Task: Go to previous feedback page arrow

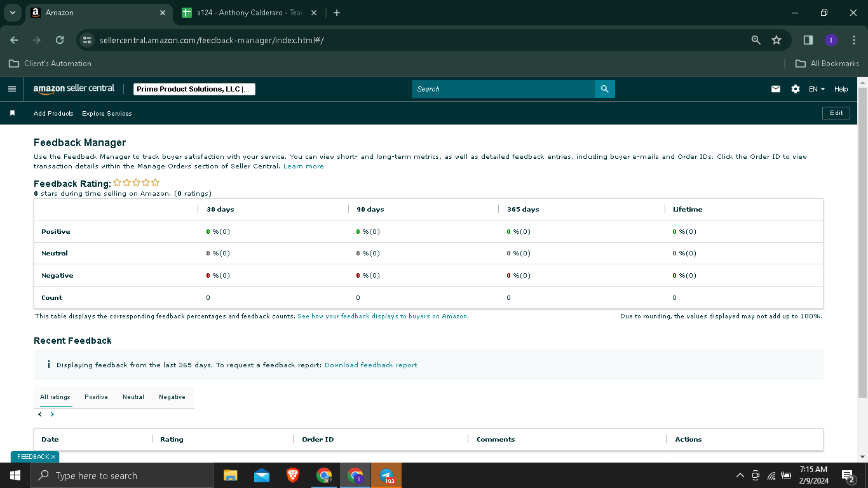Action: [x=40, y=414]
